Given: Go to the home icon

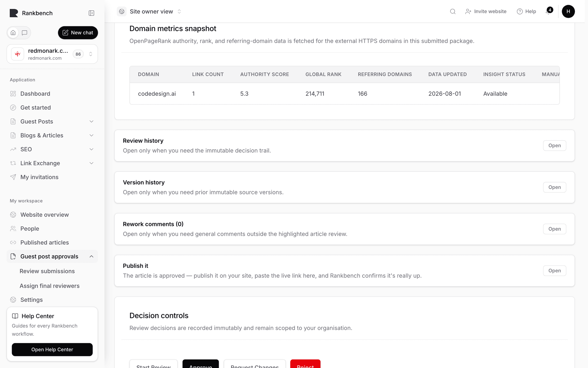Looking at the screenshot, I should point(13,33).
